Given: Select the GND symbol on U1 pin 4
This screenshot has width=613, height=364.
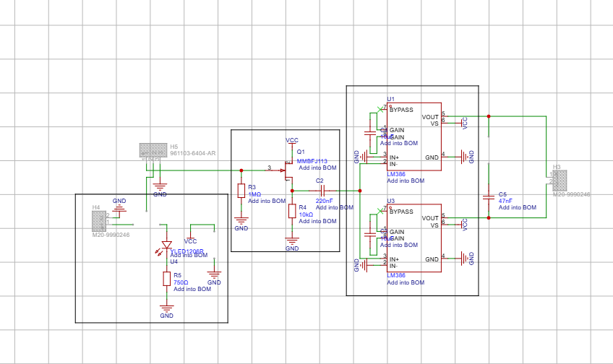Looking at the screenshot, I should tap(466, 157).
